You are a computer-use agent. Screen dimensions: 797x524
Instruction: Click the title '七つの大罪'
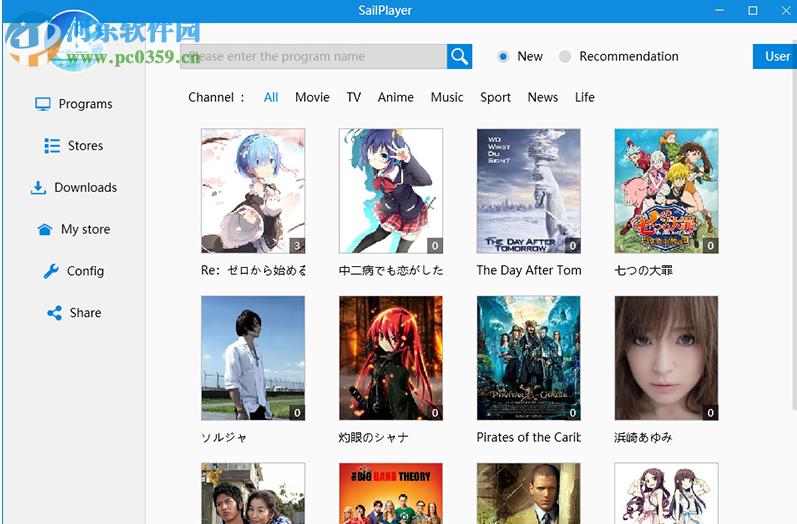coord(643,270)
